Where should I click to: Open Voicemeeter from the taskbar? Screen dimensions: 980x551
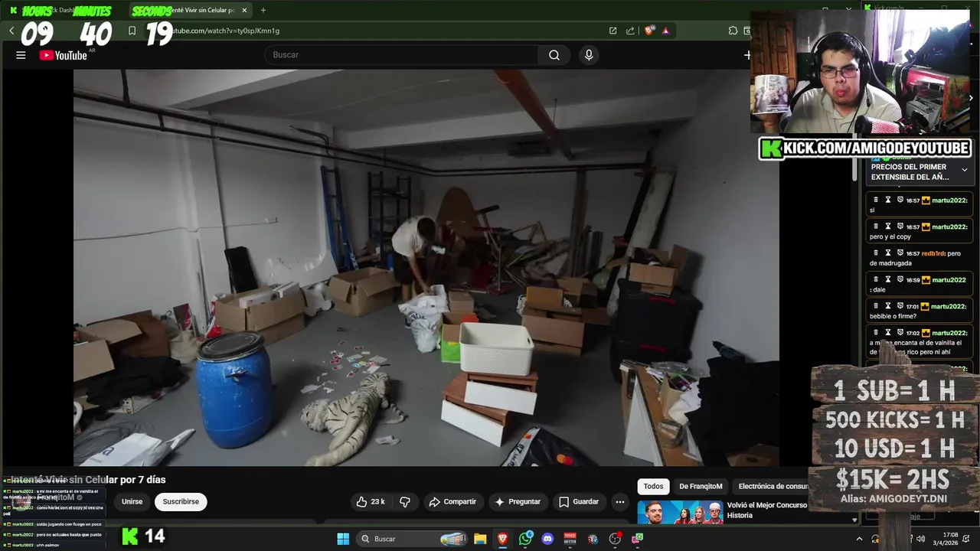pyautogui.click(x=570, y=539)
